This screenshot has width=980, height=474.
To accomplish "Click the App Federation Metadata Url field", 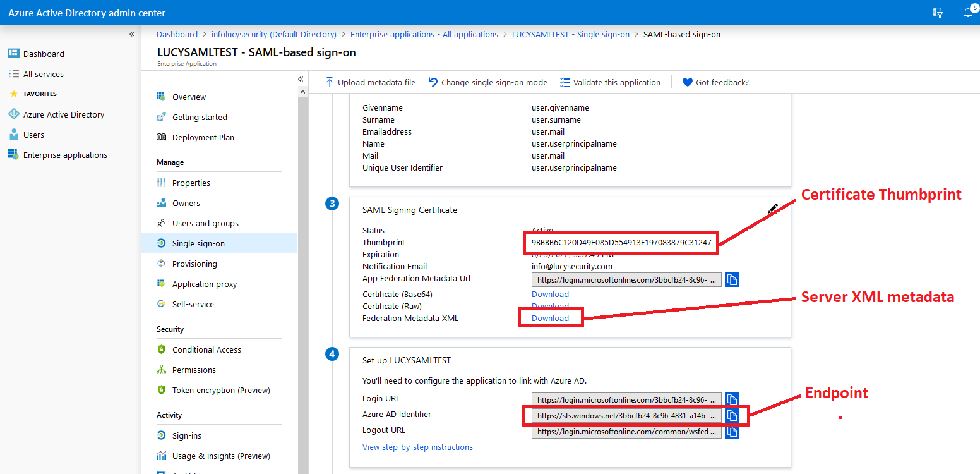I will click(626, 279).
